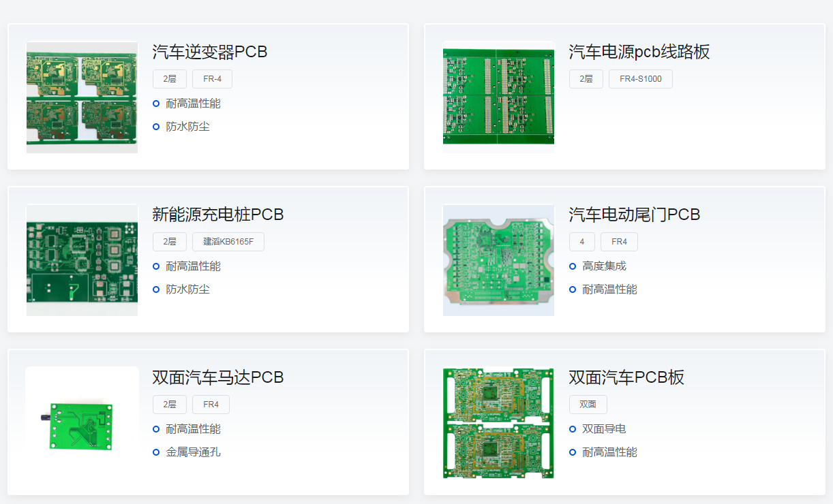Click 金属导通孔 under 双面汽车马达PCB

click(x=194, y=452)
